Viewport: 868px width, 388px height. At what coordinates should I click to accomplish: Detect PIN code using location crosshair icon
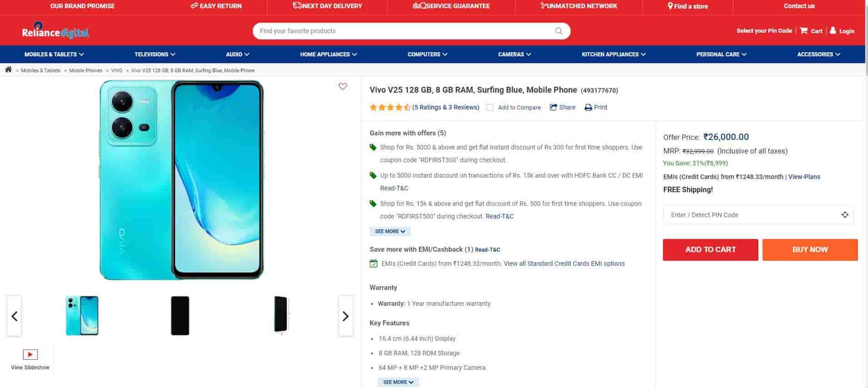[845, 215]
